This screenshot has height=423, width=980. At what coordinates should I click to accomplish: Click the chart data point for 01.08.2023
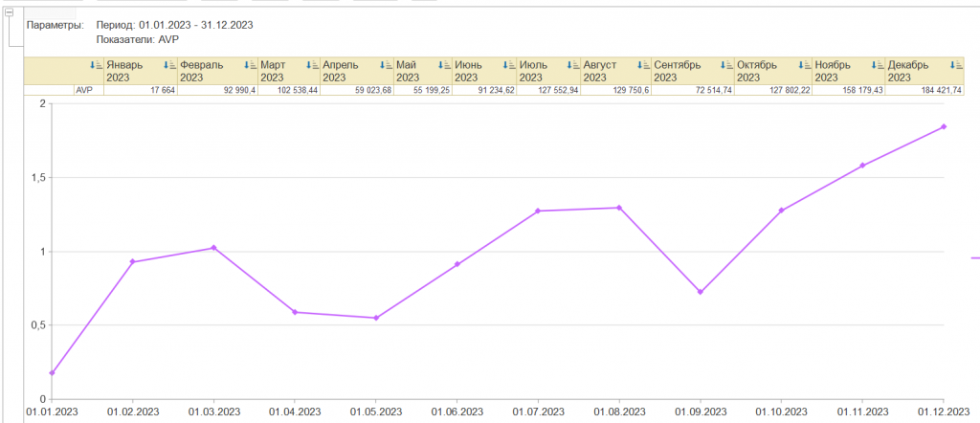[x=619, y=208]
